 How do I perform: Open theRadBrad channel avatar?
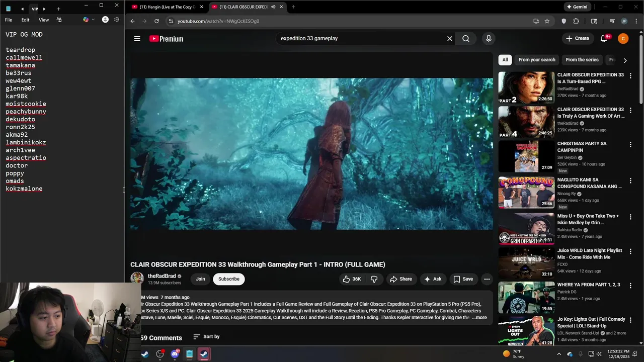pos(137,279)
